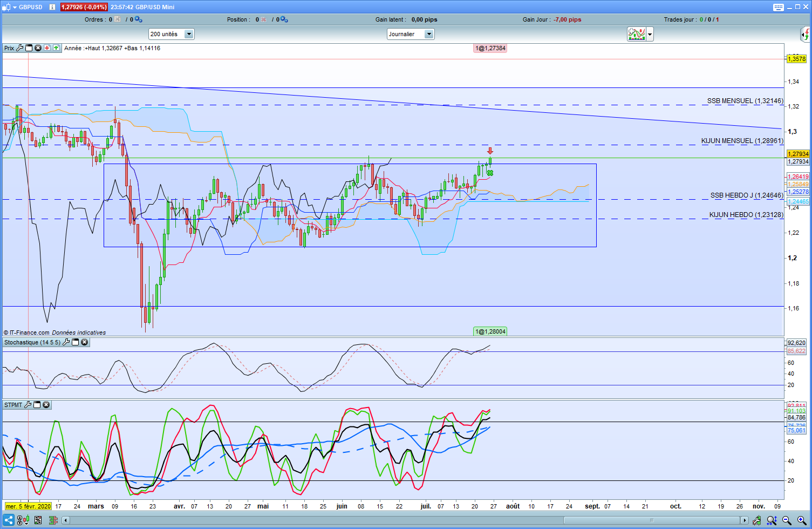812x529 pixels.
Task: Click the yellow 1,3578 price axis label
Action: [796, 59]
